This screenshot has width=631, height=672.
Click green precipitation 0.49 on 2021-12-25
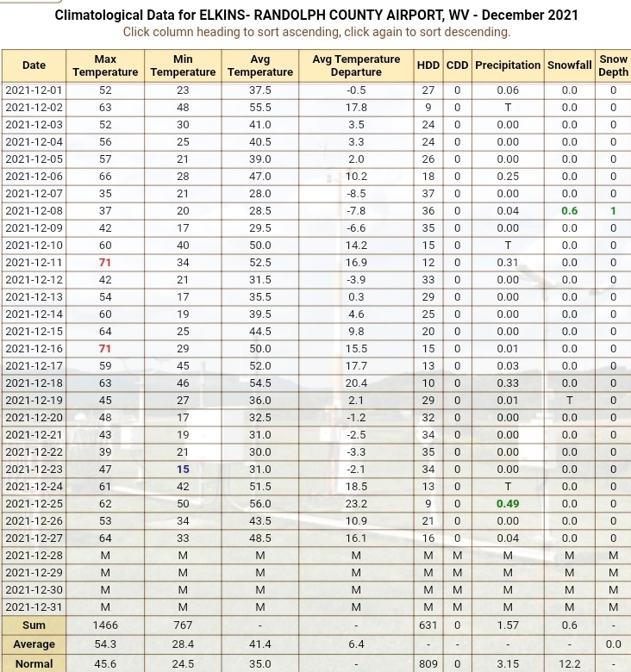tap(508, 504)
